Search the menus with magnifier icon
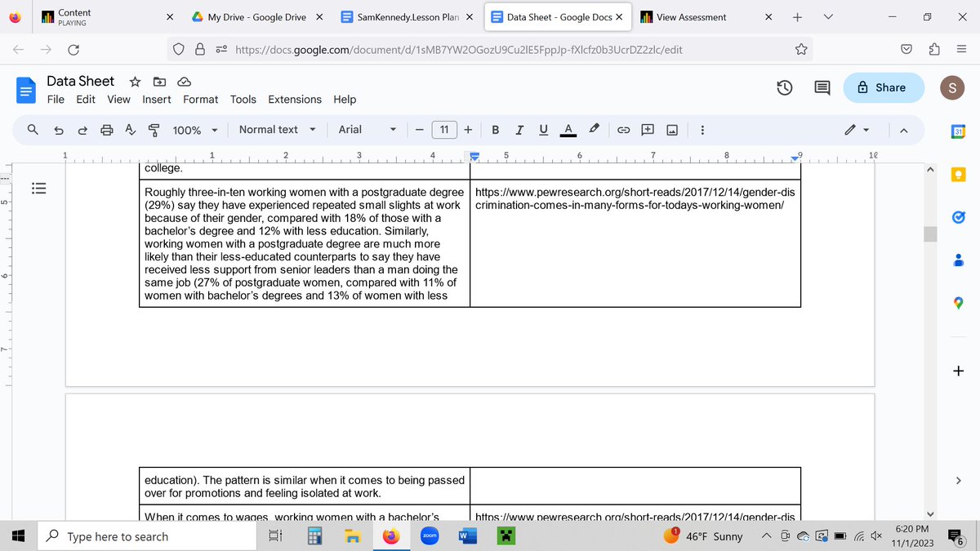980x551 pixels. click(x=33, y=130)
